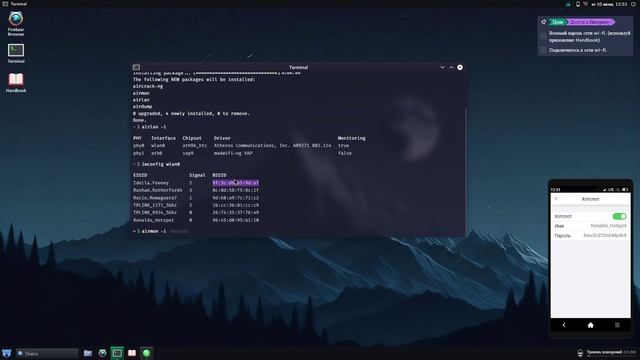Click the purple Internet access tag
Viewport: 640px width, 360px height.
(590, 22)
